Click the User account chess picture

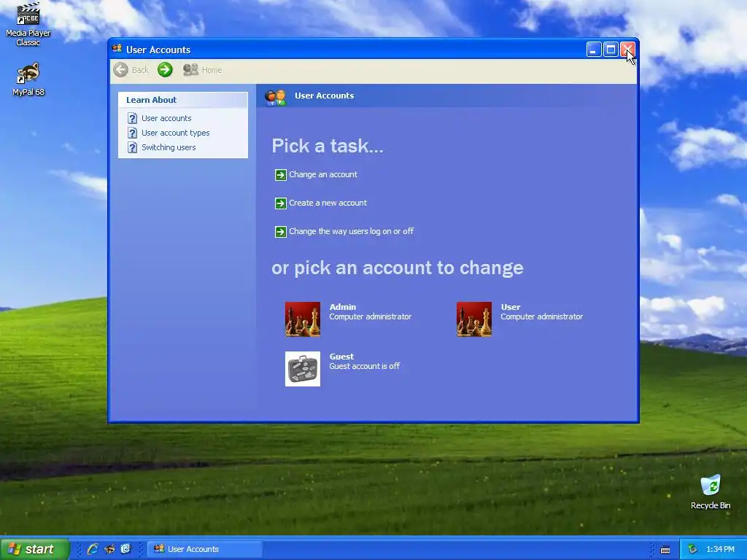[474, 319]
